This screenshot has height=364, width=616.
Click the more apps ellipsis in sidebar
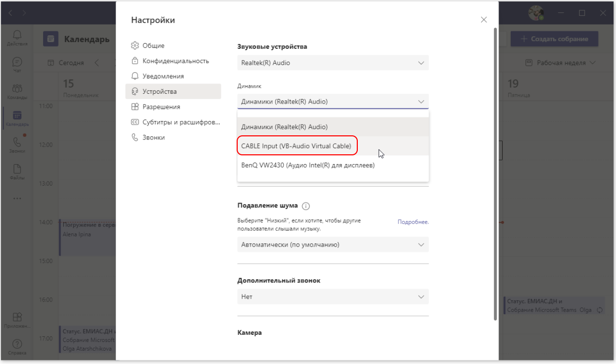click(17, 198)
